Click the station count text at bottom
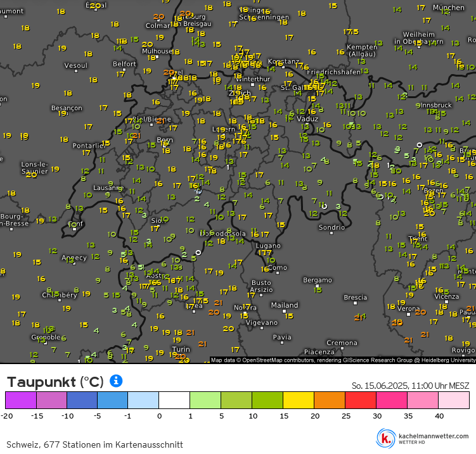 click(94, 445)
